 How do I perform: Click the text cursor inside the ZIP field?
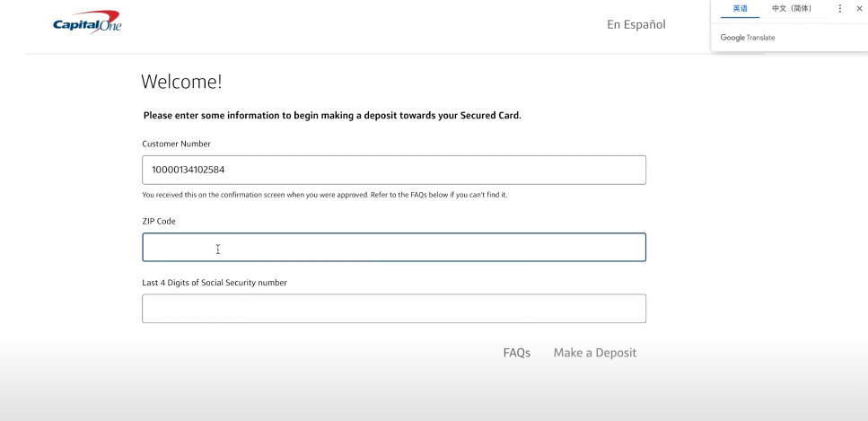click(x=218, y=250)
